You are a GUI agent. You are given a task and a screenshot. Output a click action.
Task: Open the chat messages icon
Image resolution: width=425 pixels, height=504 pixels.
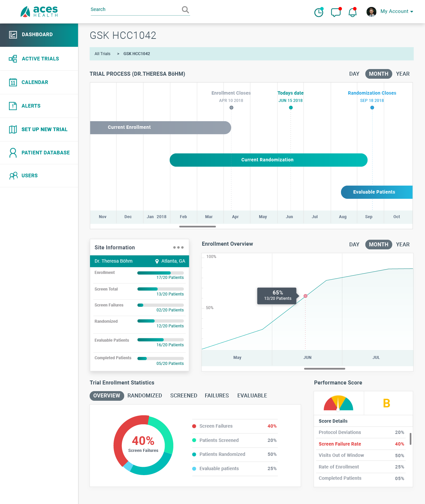pyautogui.click(x=336, y=12)
